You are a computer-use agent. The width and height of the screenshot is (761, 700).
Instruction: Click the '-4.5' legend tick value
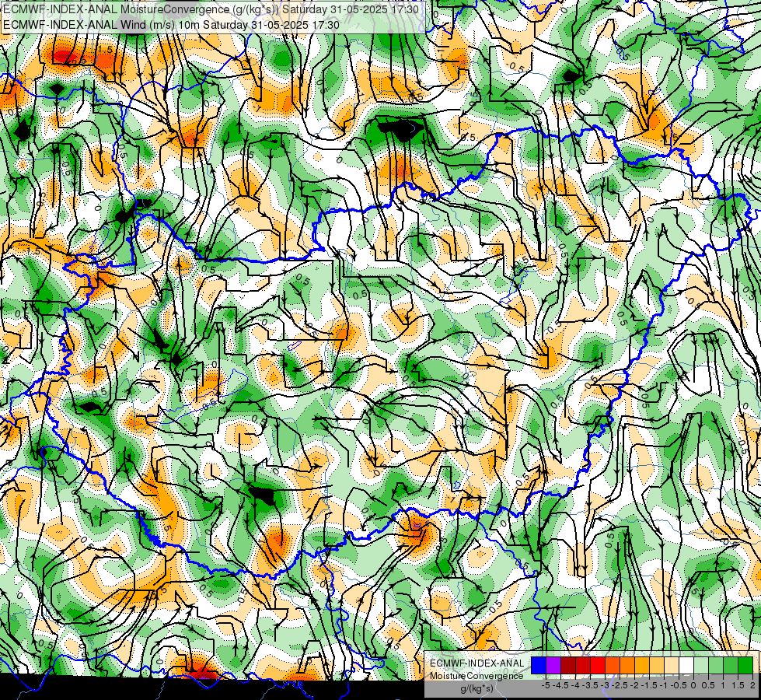point(560,685)
